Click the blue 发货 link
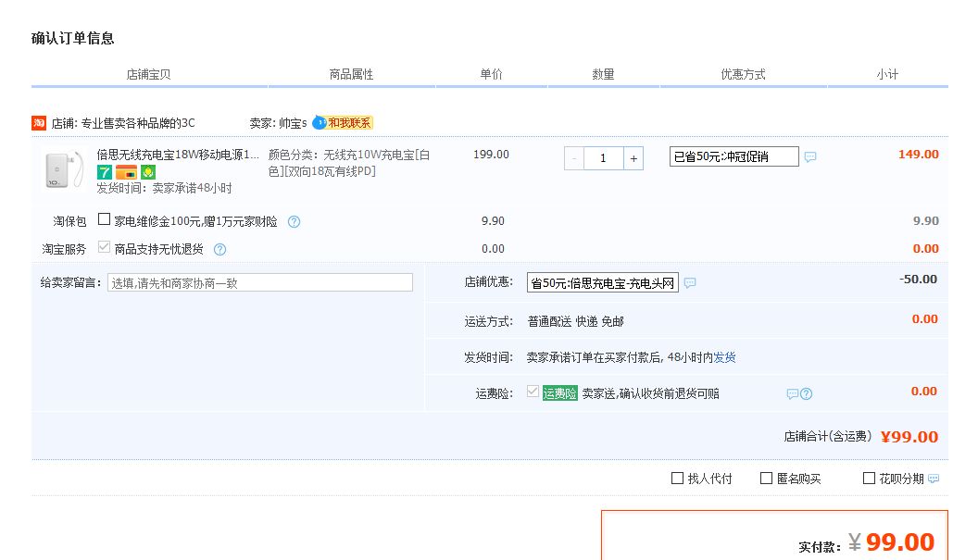This screenshot has width=978, height=560. point(724,357)
